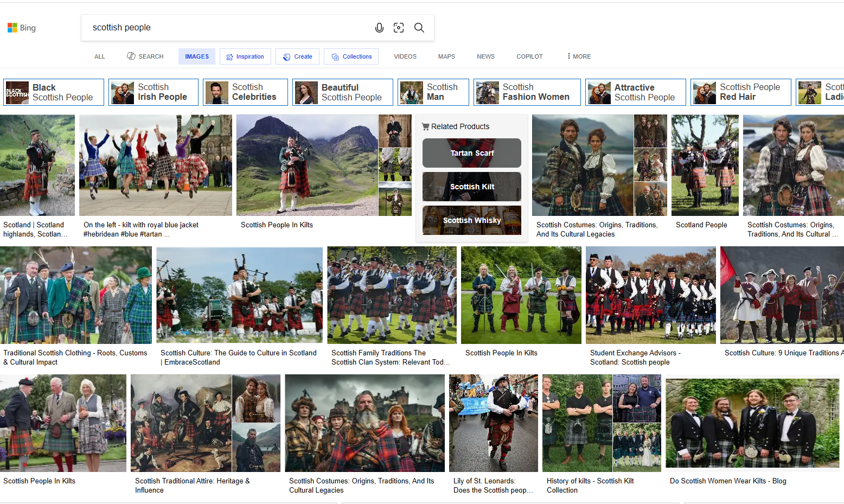Open 'Scottish Culture: 9 Unique Traditions' link
844x504 pixels.
(784, 353)
